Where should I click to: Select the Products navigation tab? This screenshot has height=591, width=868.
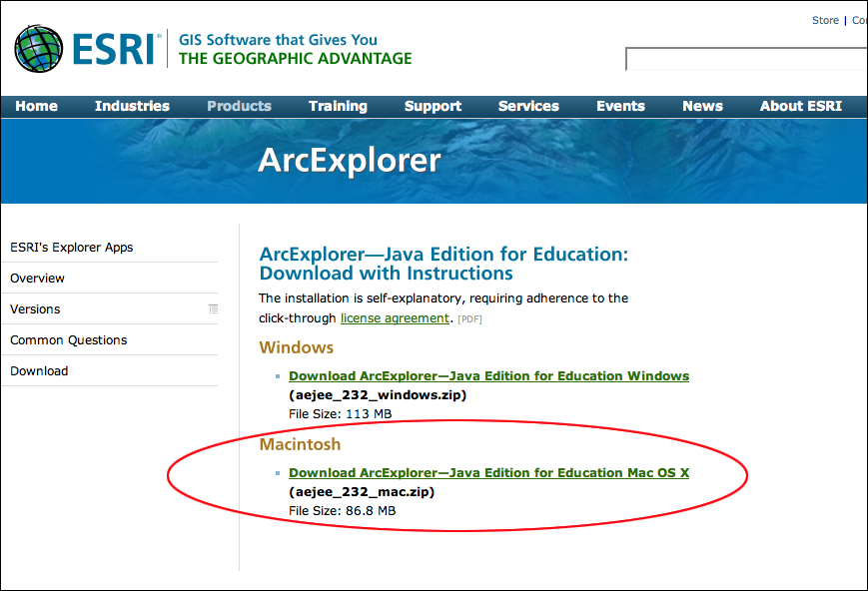tap(239, 106)
